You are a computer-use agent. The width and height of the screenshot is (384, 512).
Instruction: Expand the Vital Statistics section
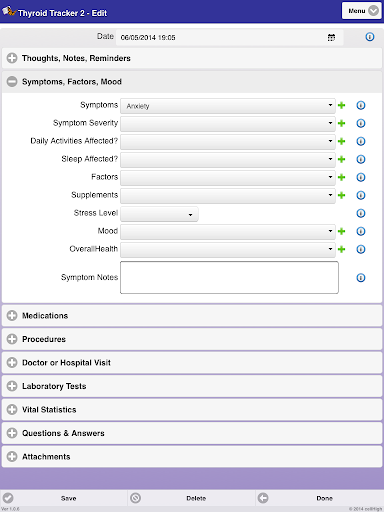192,410
